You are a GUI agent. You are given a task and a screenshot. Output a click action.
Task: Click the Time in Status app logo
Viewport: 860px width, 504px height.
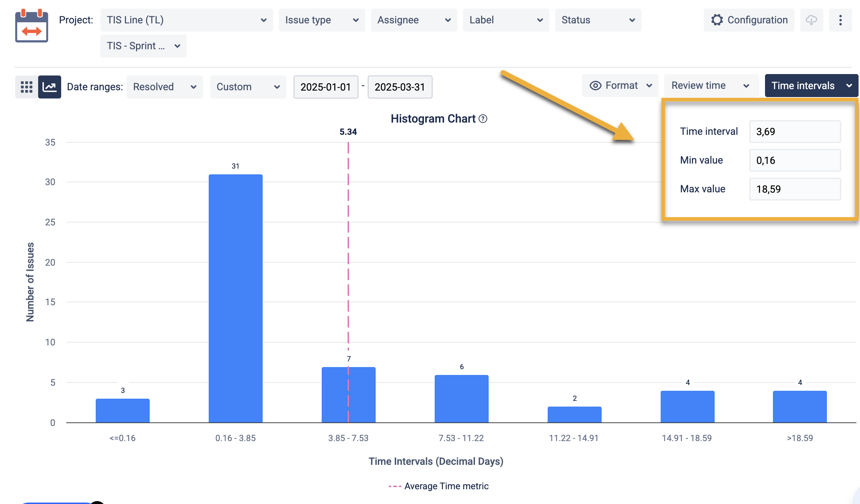click(32, 26)
